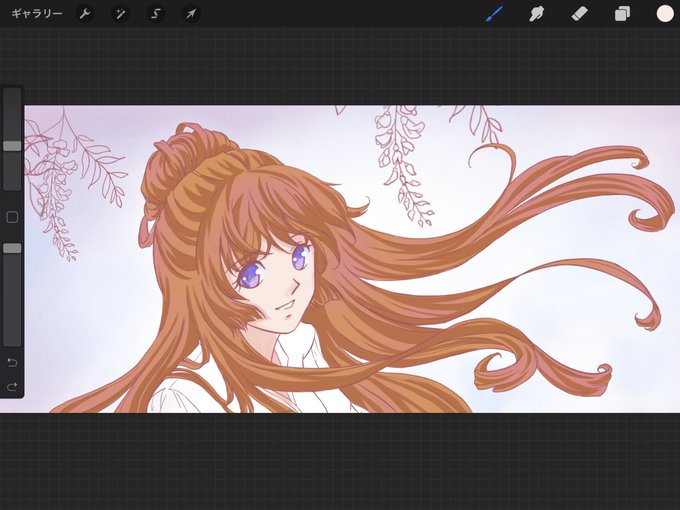Redo with the redo arrow
Screen dimensions: 680x510
12,386
